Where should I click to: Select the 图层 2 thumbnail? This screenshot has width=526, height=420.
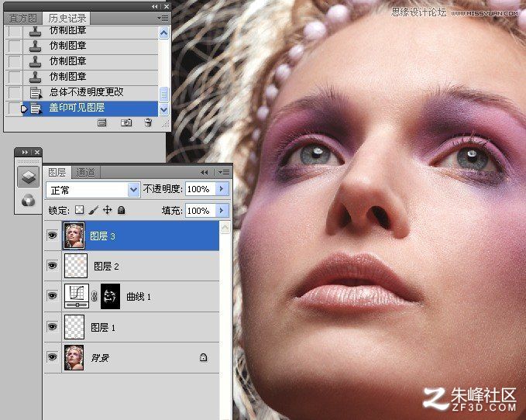(x=76, y=266)
